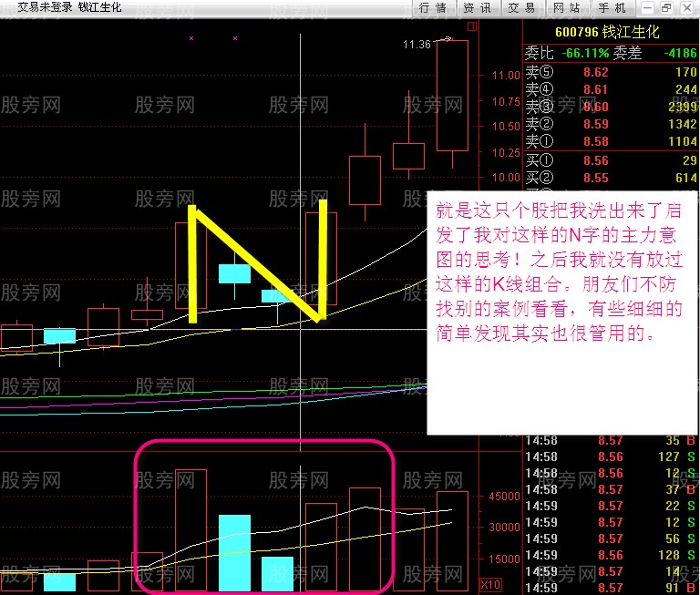The width and height of the screenshot is (700, 595).
Task: Click the 11.36 high price label
Action: pos(417,45)
